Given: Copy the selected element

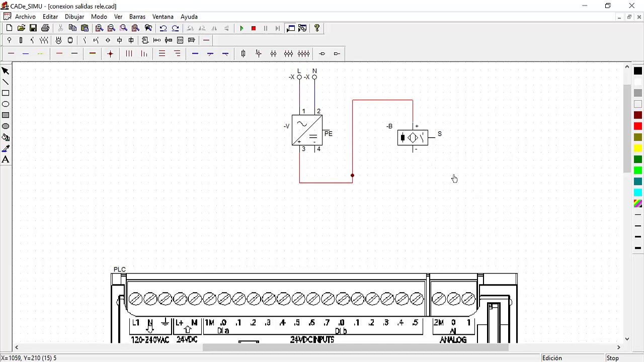Looking at the screenshot, I should tap(72, 28).
